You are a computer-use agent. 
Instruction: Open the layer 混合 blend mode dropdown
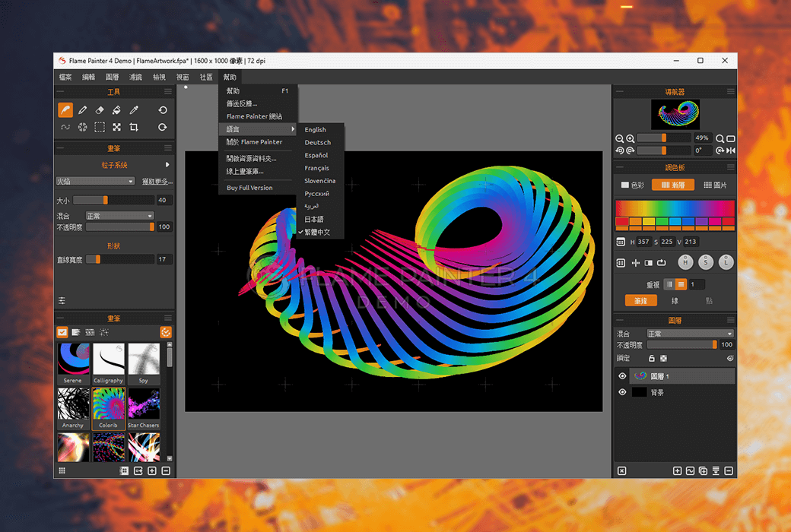pyautogui.click(x=690, y=334)
